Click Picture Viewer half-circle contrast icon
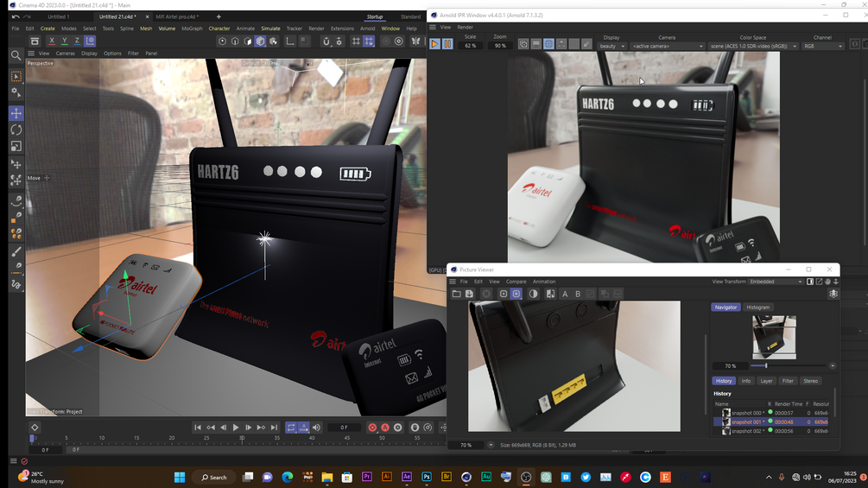 click(533, 294)
